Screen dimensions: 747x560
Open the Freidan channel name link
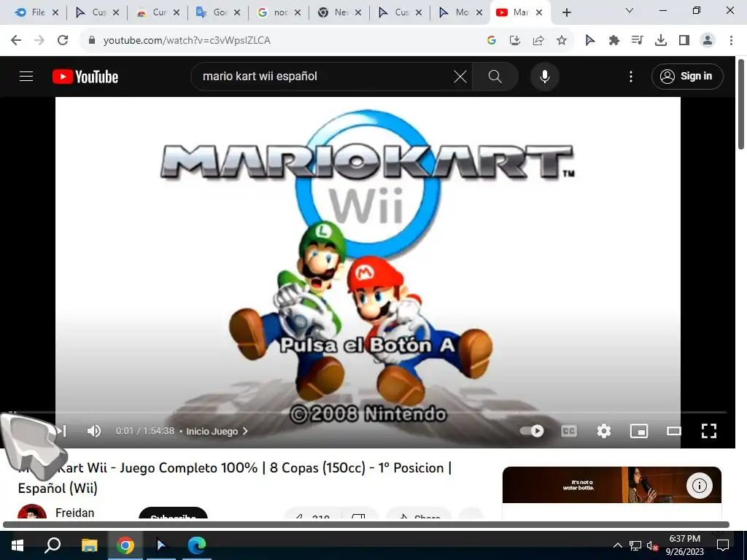pyautogui.click(x=75, y=513)
